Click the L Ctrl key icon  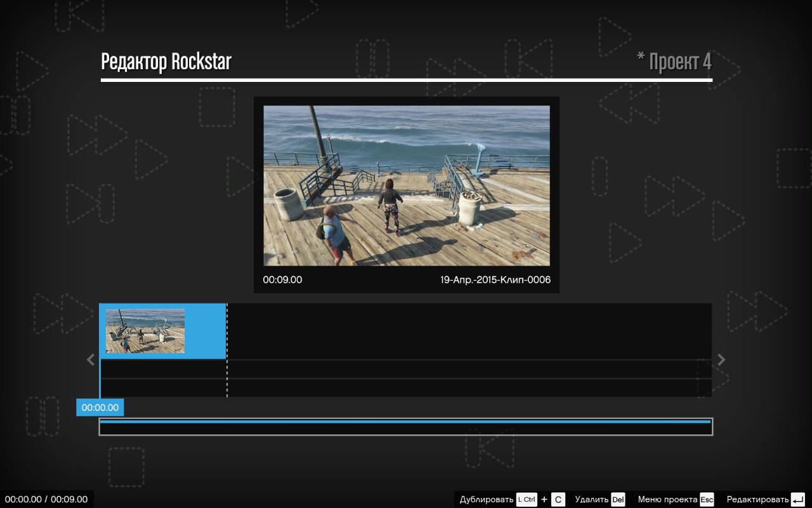pyautogui.click(x=527, y=500)
